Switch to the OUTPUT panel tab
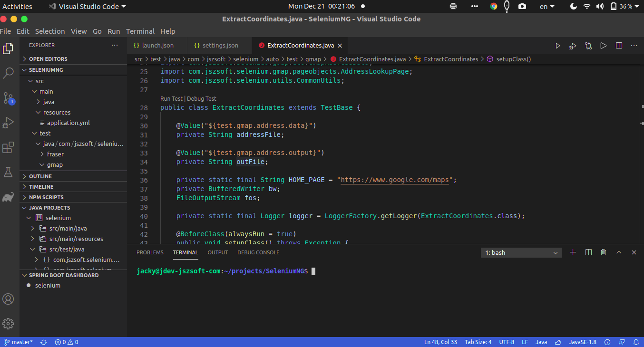Viewport: 644px width, 347px height. pyautogui.click(x=218, y=252)
